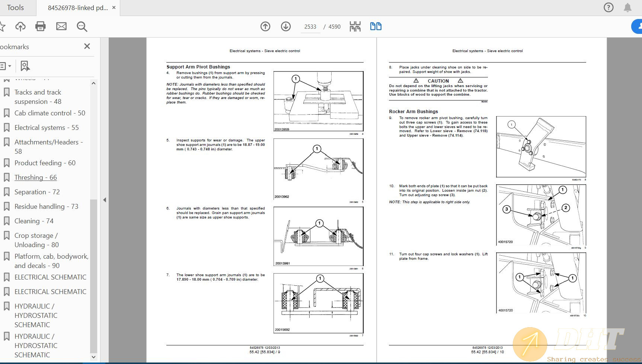Open bookmarks options dropdown

pos(6,66)
